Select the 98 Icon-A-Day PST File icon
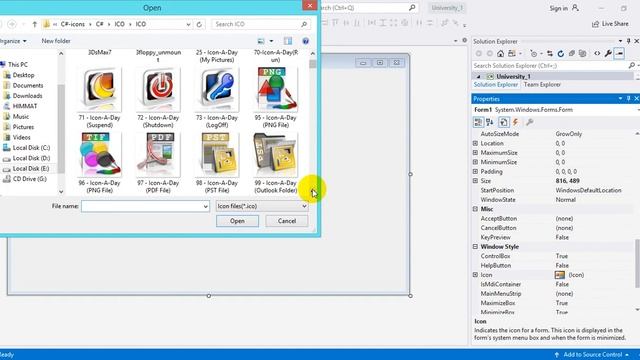This screenshot has height=360, width=640. point(217,163)
